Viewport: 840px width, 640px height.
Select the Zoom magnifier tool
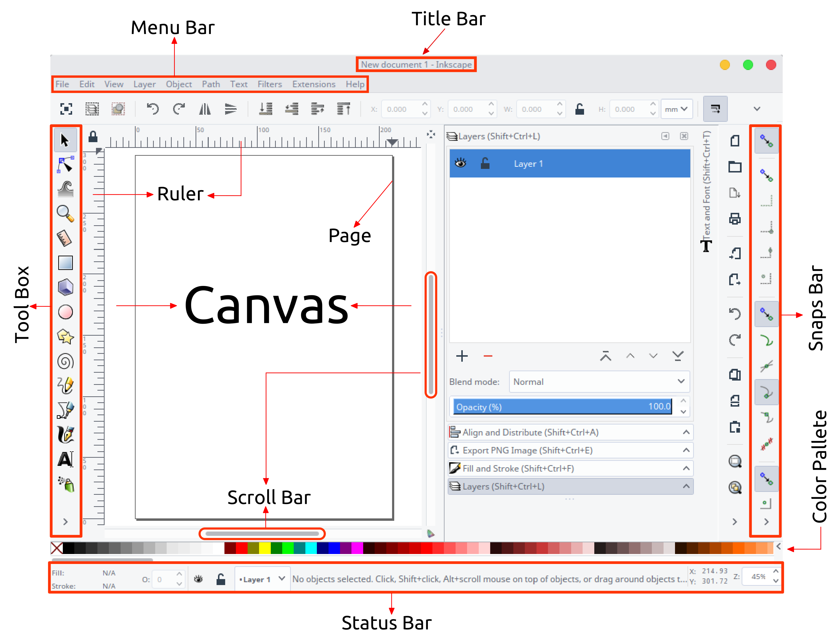point(65,213)
